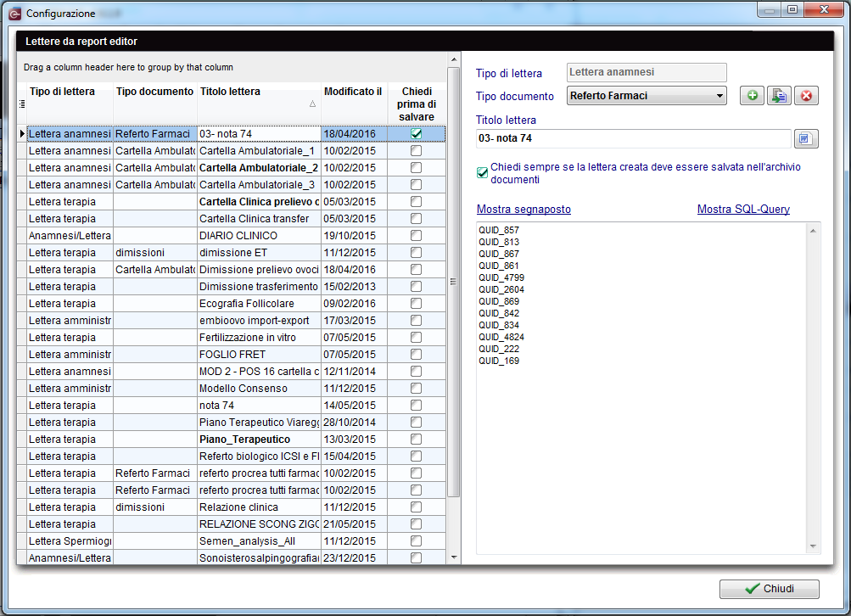This screenshot has width=851, height=616.
Task: Open the Tipo documento dropdown
Action: point(719,96)
